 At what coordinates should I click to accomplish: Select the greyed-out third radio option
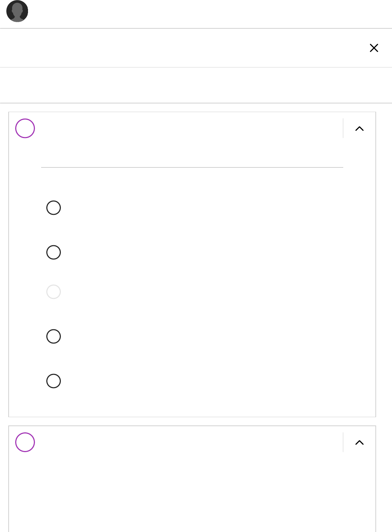54,292
